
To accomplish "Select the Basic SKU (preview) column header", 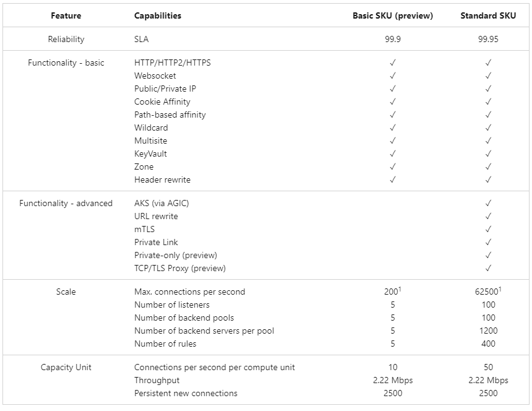I will (x=393, y=15).
